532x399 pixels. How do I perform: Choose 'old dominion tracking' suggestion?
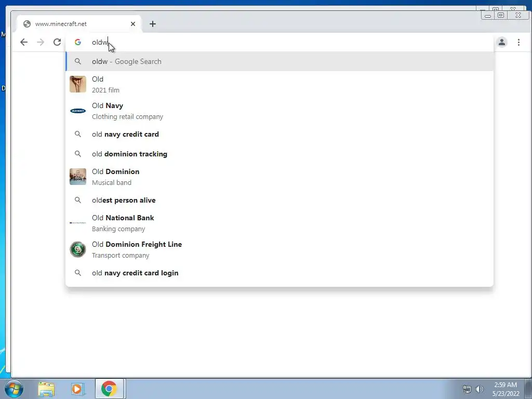280,154
